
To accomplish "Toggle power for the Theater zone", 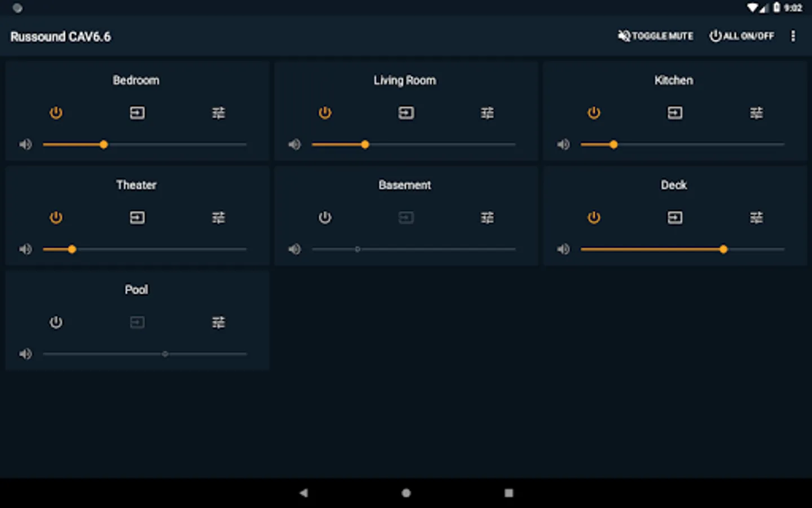I will [x=56, y=217].
